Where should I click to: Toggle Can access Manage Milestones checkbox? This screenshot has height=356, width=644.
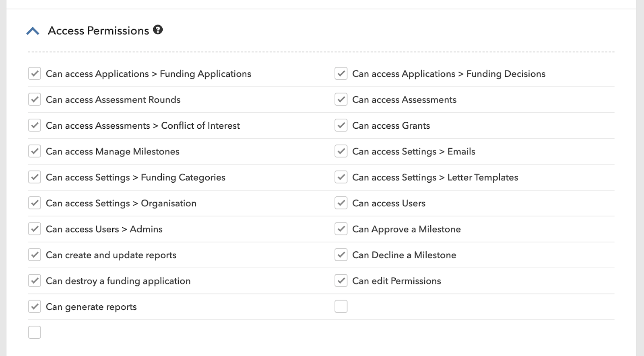click(35, 151)
